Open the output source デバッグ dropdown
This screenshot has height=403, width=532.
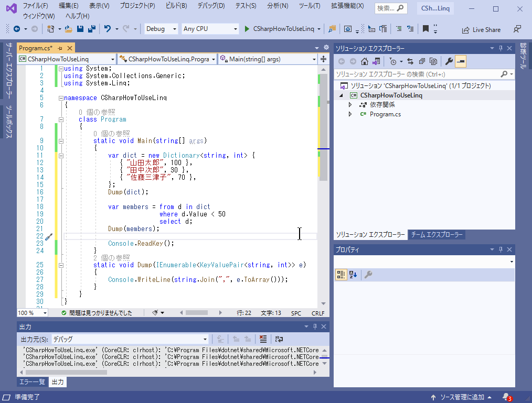point(130,339)
